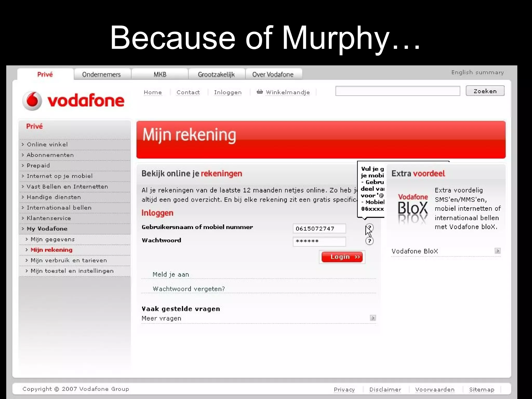Open the Disclaimer footer link
The height and width of the screenshot is (399, 532).
click(385, 390)
